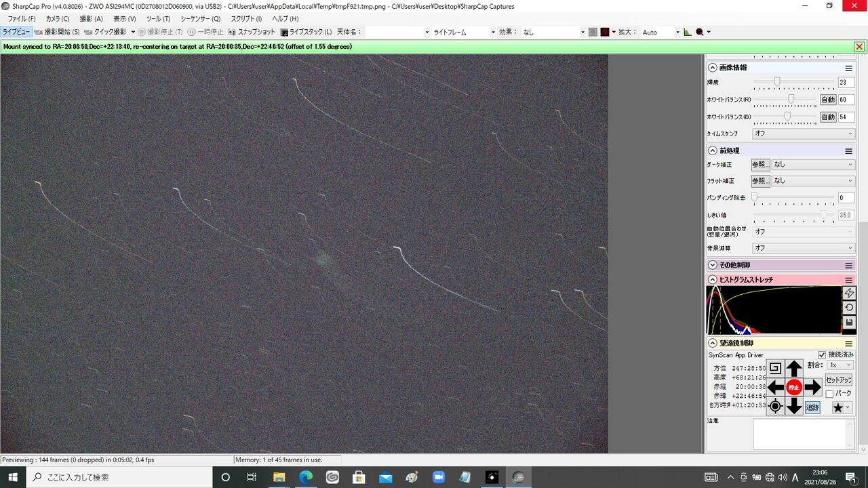Open the 前処理 panel hamburger menu
Viewport: 868px width, 488px height.
point(848,150)
